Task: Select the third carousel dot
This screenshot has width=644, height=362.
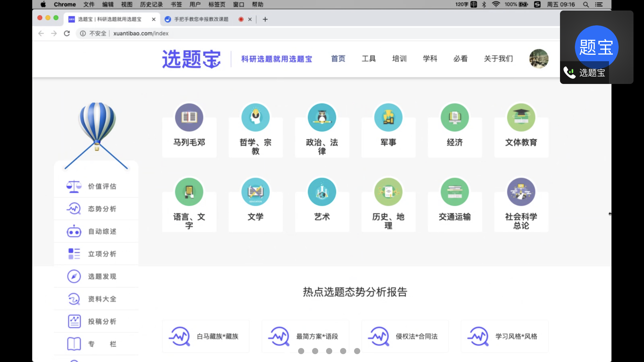Action: click(x=329, y=351)
